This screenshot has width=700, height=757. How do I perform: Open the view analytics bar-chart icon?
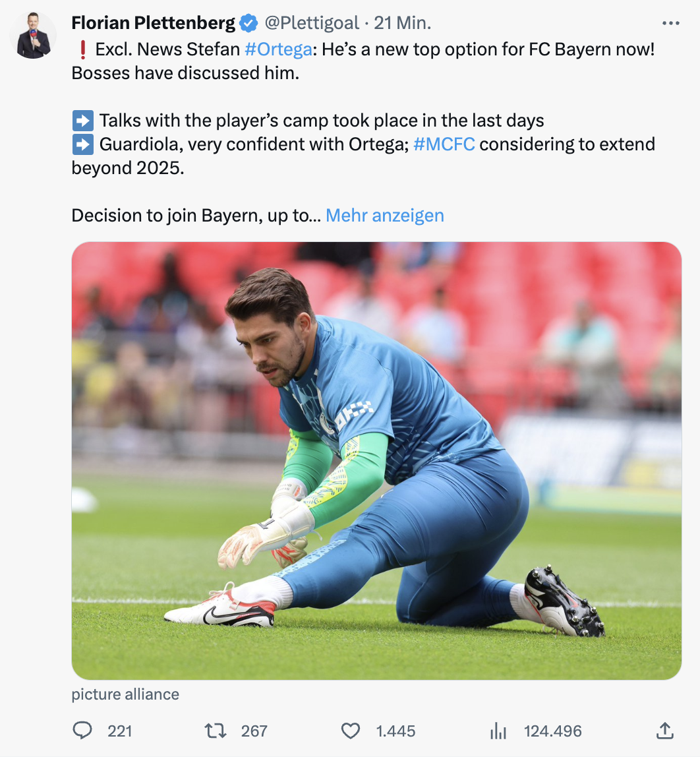click(498, 731)
